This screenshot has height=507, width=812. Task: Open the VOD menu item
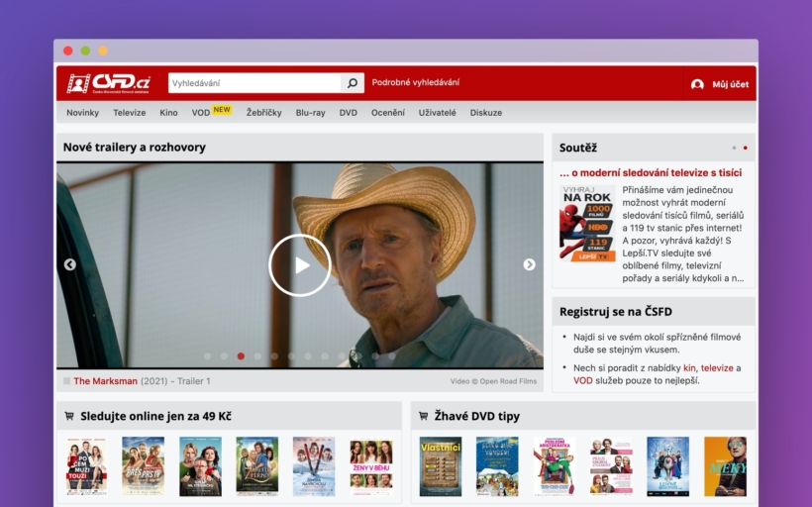click(x=200, y=113)
